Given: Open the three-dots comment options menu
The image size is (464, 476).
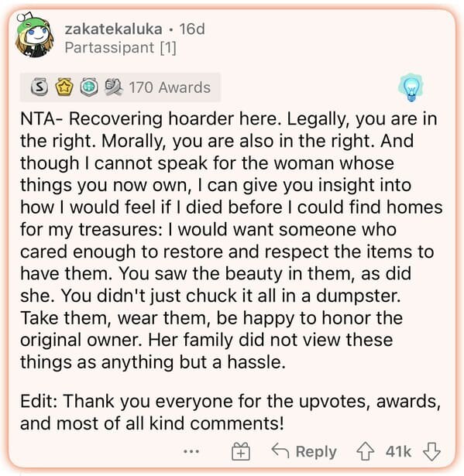Looking at the screenshot, I should 191,451.
